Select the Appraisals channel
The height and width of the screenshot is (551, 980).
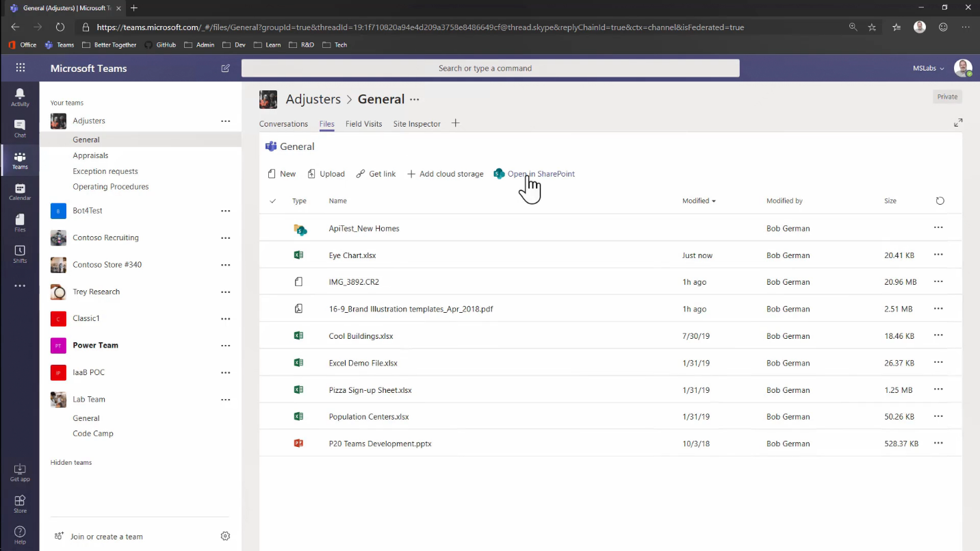[x=90, y=155]
